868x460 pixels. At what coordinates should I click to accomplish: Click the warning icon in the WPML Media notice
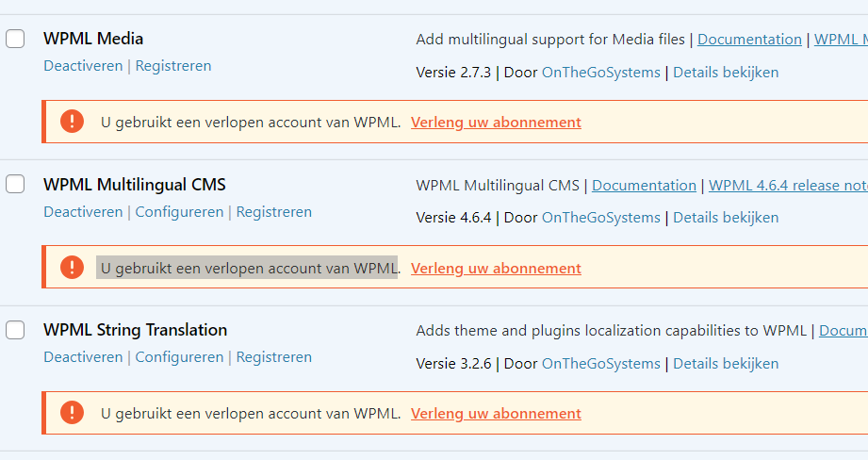click(72, 122)
